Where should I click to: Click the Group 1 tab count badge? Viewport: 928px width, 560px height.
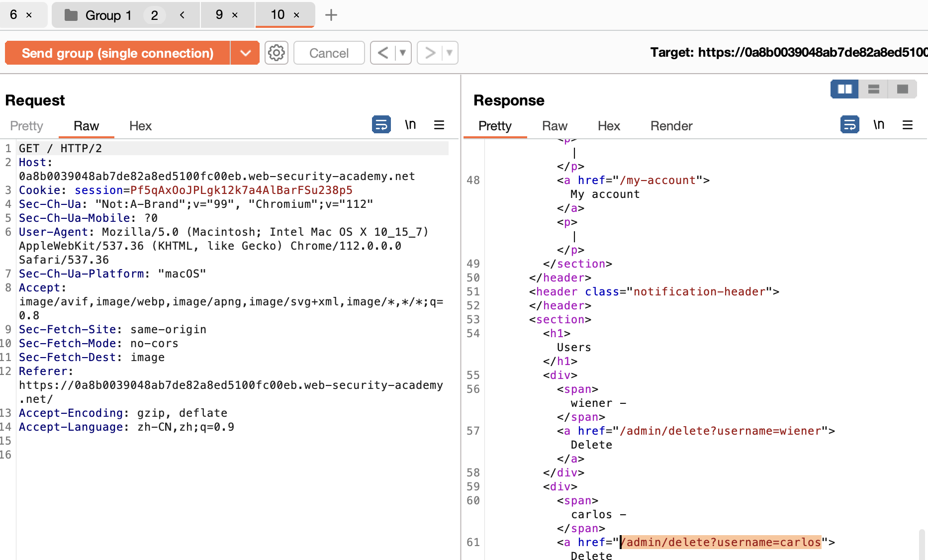coord(155,15)
